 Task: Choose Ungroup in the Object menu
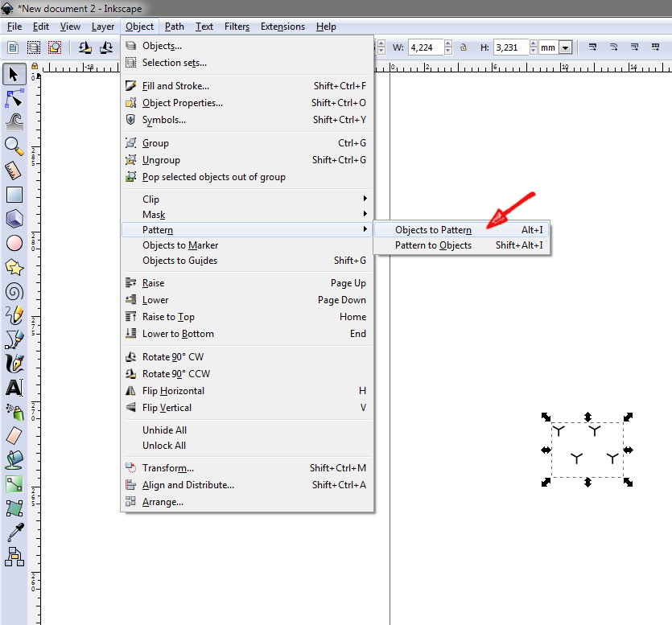point(247,160)
